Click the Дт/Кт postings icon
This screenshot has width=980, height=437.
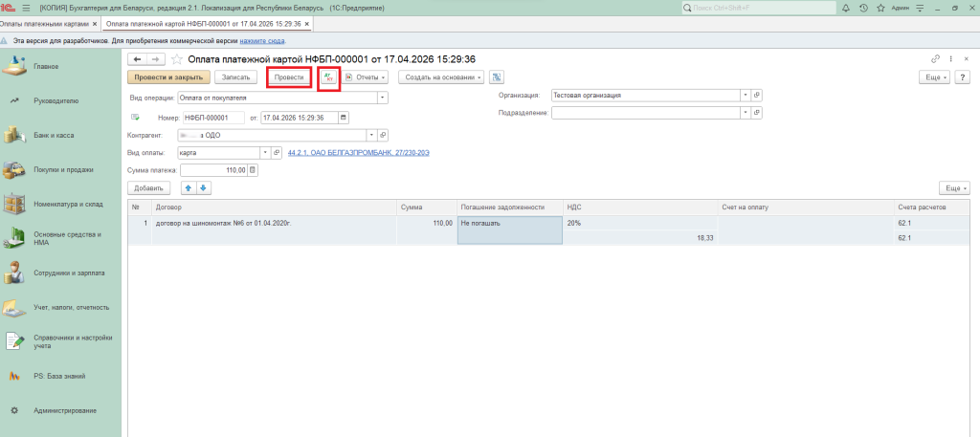(328, 76)
